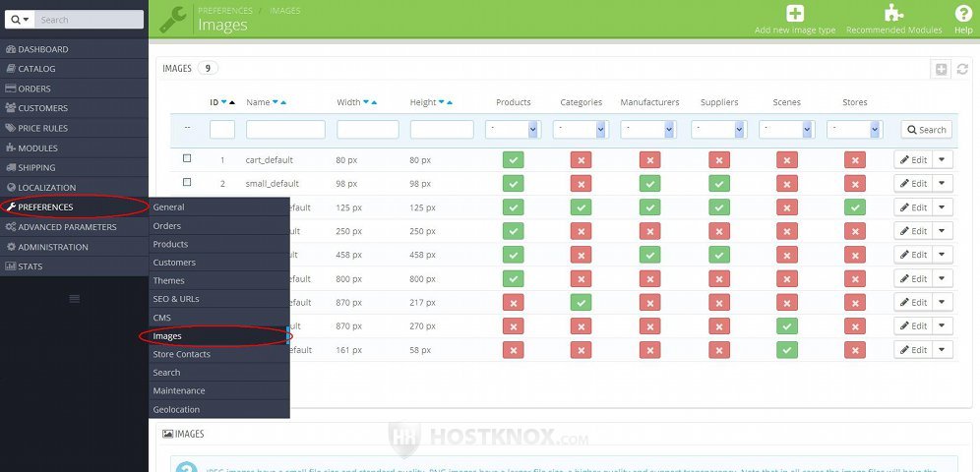This screenshot has width=980, height=472.
Task: Open the Products filter dropdown
Action: [x=514, y=129]
